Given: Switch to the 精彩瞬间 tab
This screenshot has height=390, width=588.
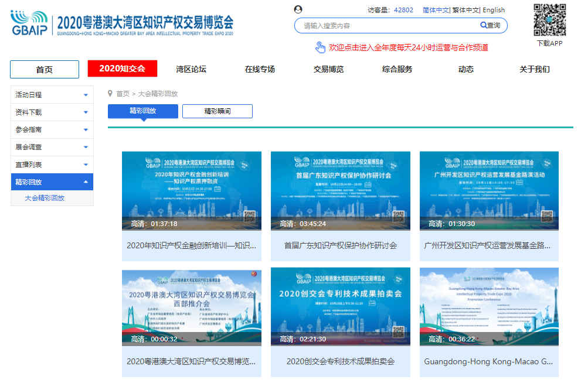Looking at the screenshot, I should coord(217,111).
